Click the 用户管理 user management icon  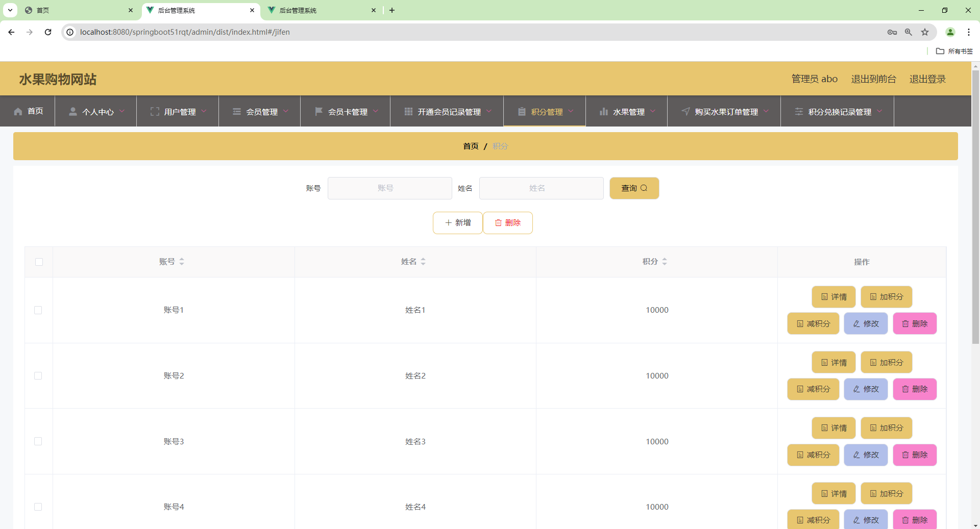pyautogui.click(x=154, y=112)
